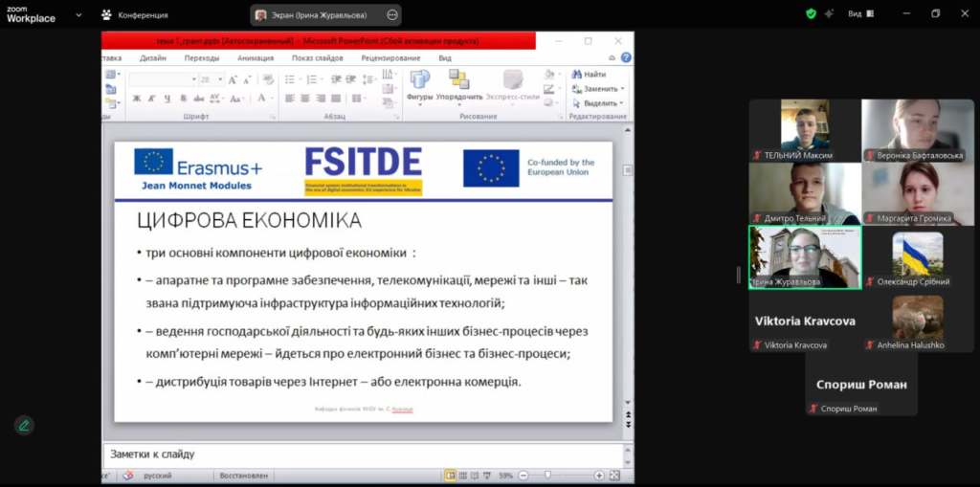
Task: Open font size 28 dropdown
Action: 220,80
